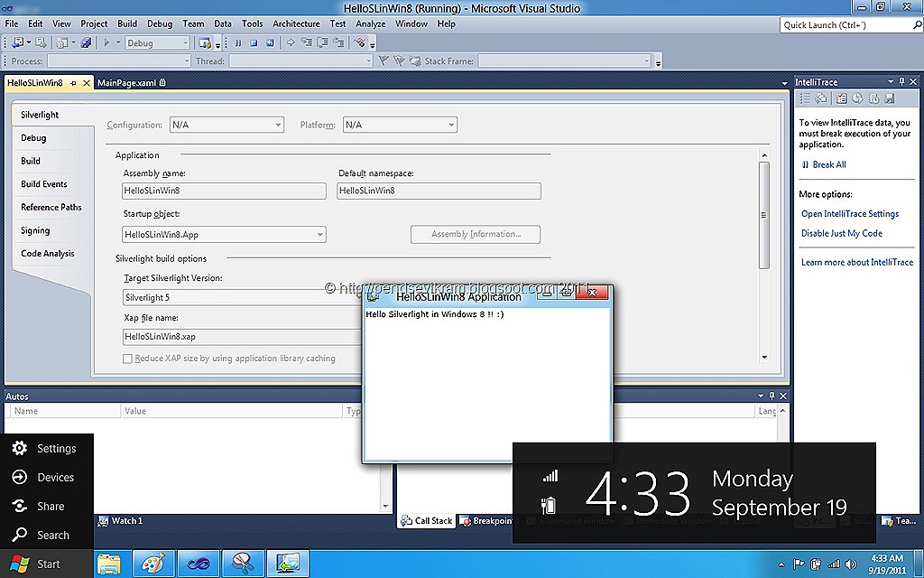Select the Reference Paths properties tab

(x=51, y=207)
